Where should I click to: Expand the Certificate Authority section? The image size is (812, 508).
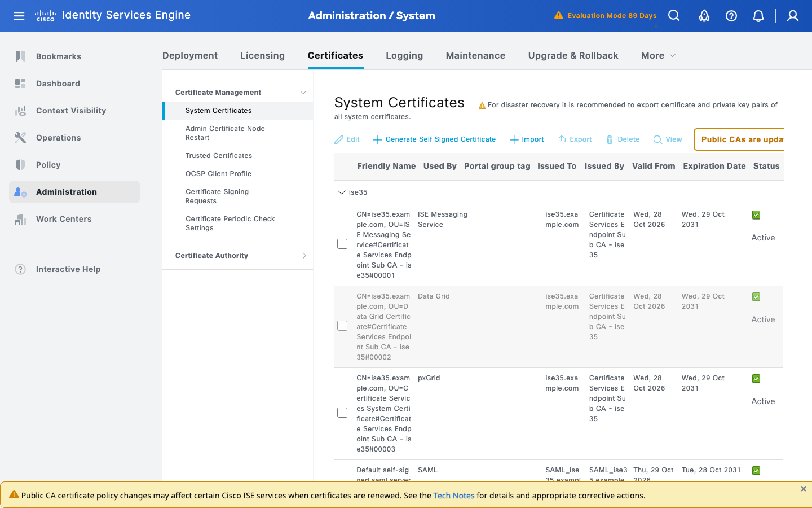coord(304,256)
